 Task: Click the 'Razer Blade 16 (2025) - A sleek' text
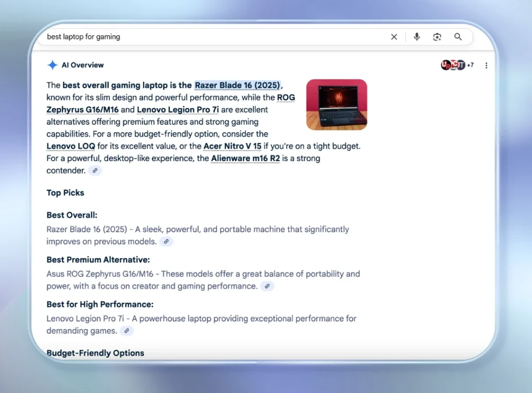(x=198, y=235)
